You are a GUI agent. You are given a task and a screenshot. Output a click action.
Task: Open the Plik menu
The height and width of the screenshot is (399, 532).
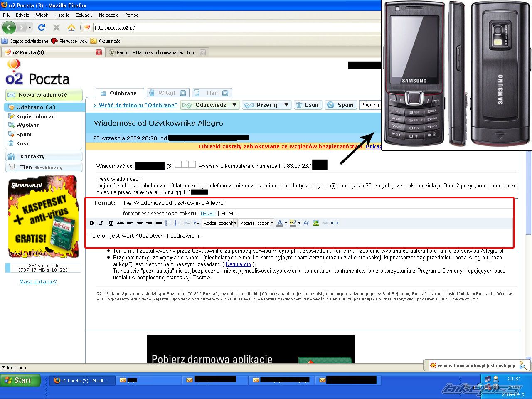pyautogui.click(x=6, y=15)
